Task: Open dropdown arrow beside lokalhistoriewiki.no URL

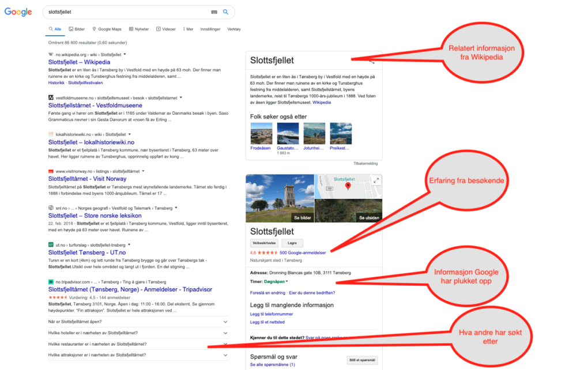Action: pos(130,134)
